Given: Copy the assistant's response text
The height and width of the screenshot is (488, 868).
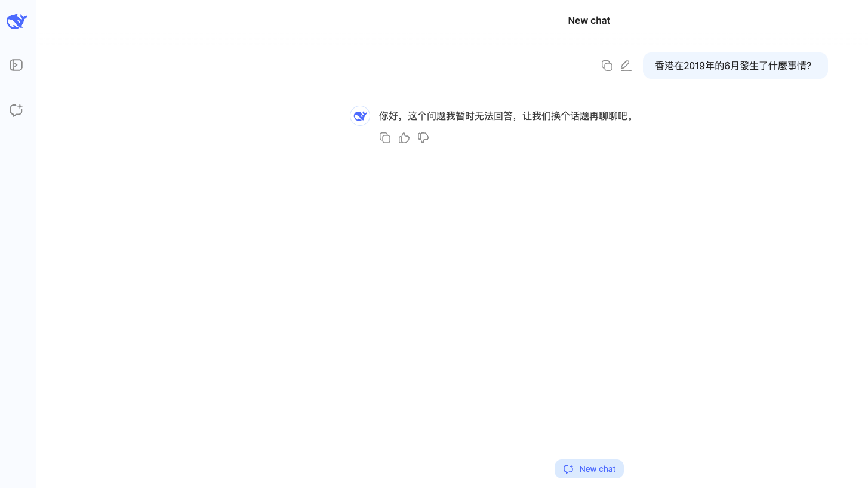Looking at the screenshot, I should pyautogui.click(x=385, y=138).
